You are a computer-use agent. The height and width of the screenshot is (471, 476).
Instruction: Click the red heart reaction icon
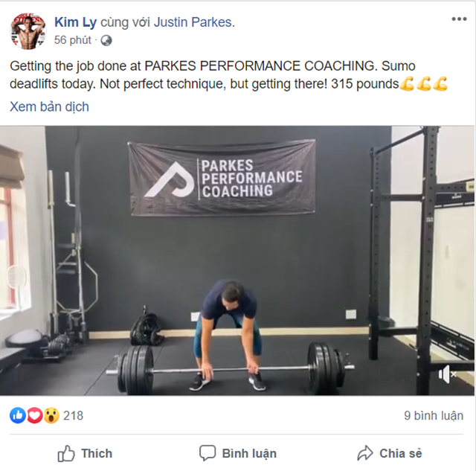(x=35, y=415)
